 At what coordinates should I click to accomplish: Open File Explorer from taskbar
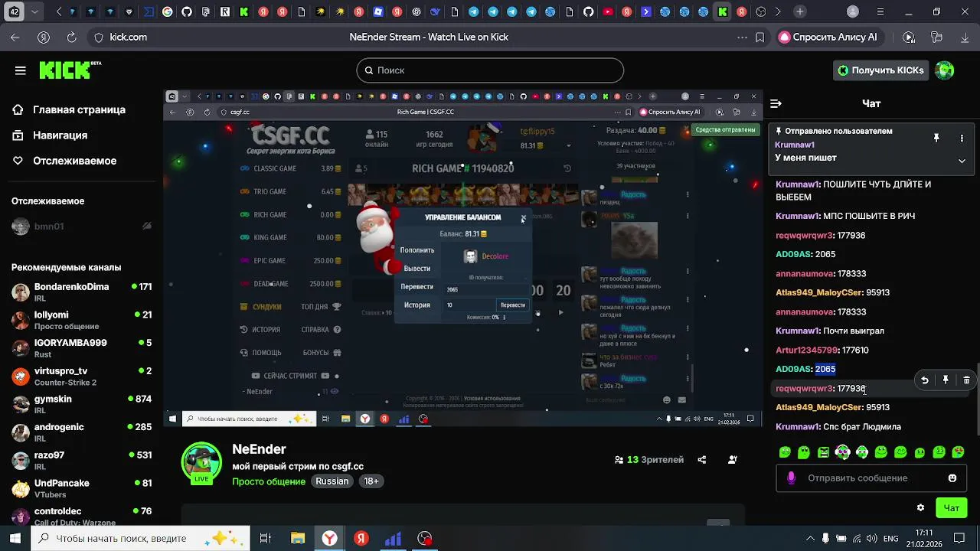[298, 539]
